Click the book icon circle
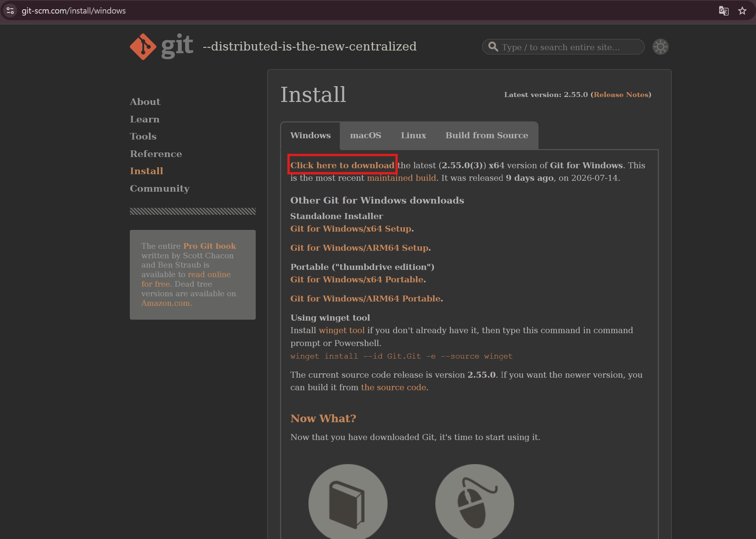 (348, 501)
